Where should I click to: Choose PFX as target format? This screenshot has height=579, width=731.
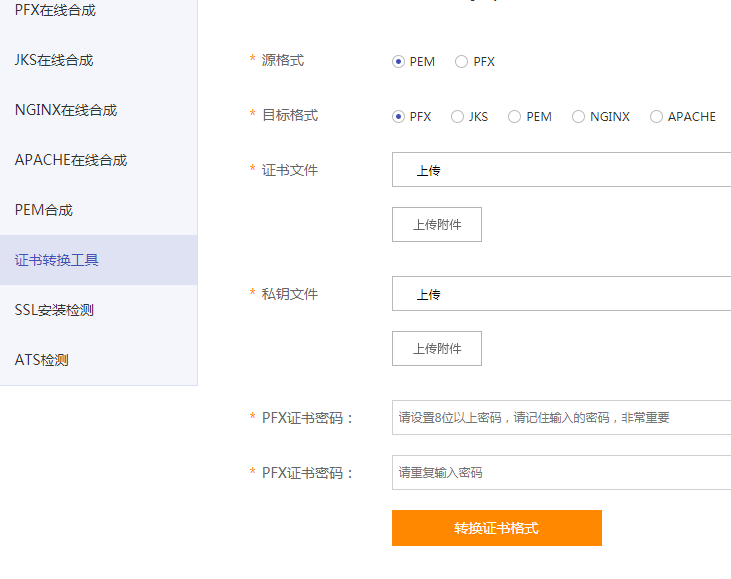pos(398,117)
